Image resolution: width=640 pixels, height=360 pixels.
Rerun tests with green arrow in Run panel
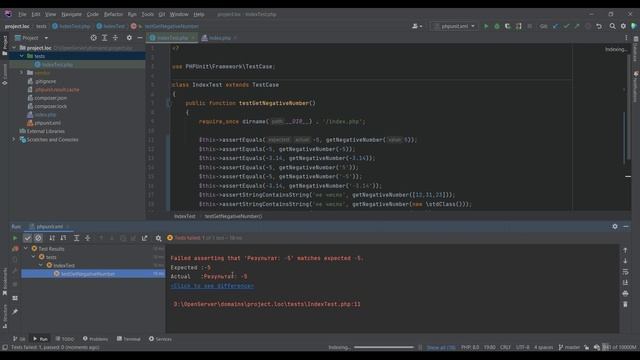(15, 238)
